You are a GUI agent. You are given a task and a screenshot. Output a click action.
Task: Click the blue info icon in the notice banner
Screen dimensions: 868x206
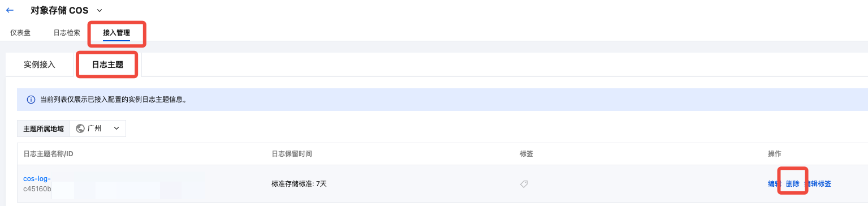pyautogui.click(x=31, y=100)
